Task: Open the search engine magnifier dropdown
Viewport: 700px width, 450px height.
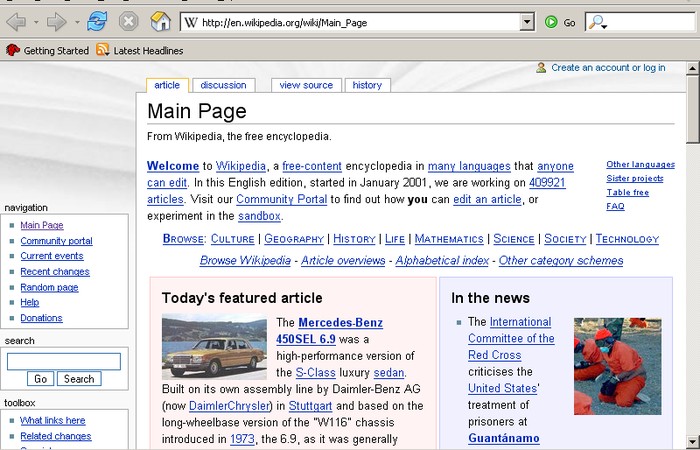Action: (597, 22)
